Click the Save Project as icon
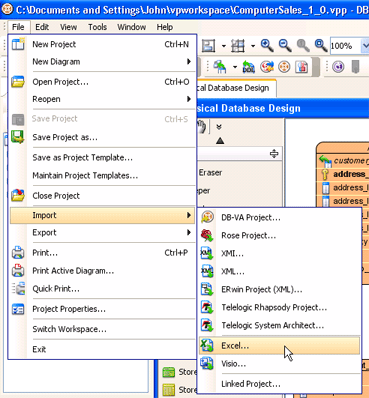 coord(18,137)
